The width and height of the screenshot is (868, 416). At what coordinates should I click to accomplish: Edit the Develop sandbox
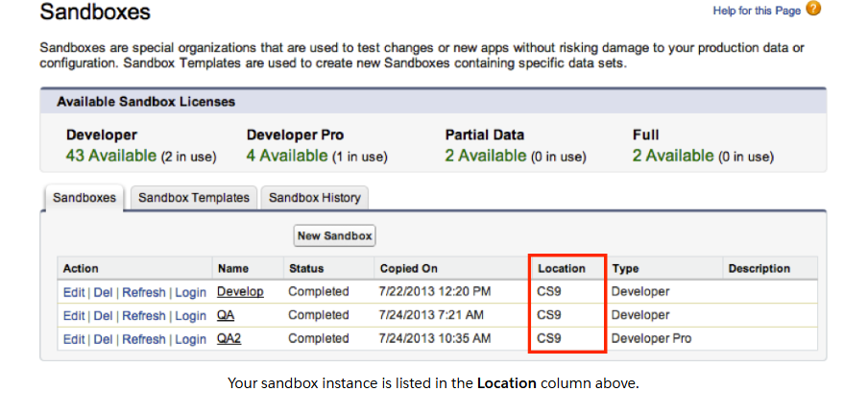[x=74, y=292]
